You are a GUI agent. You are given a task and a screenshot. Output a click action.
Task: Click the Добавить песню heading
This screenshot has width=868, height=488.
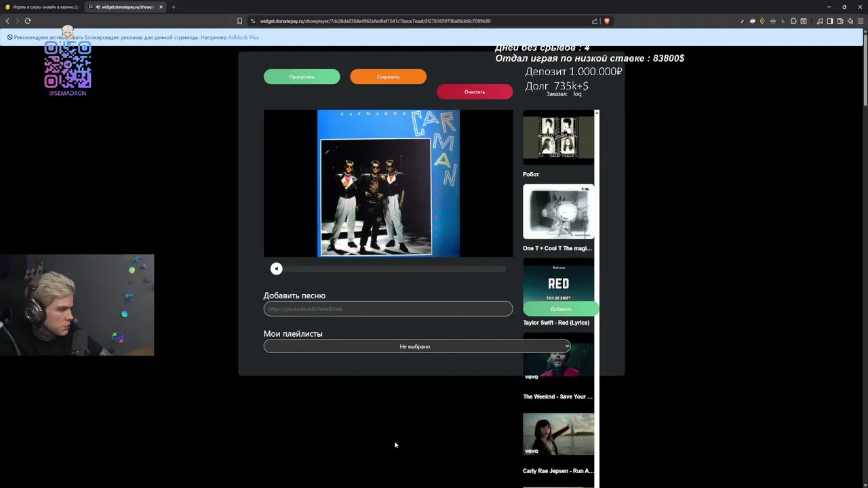[x=294, y=296]
